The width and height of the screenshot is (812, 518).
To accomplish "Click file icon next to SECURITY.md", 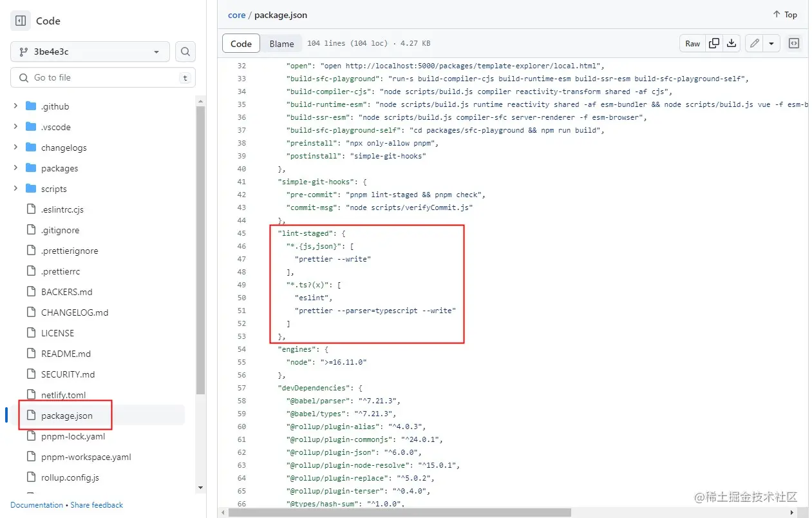I will point(31,374).
